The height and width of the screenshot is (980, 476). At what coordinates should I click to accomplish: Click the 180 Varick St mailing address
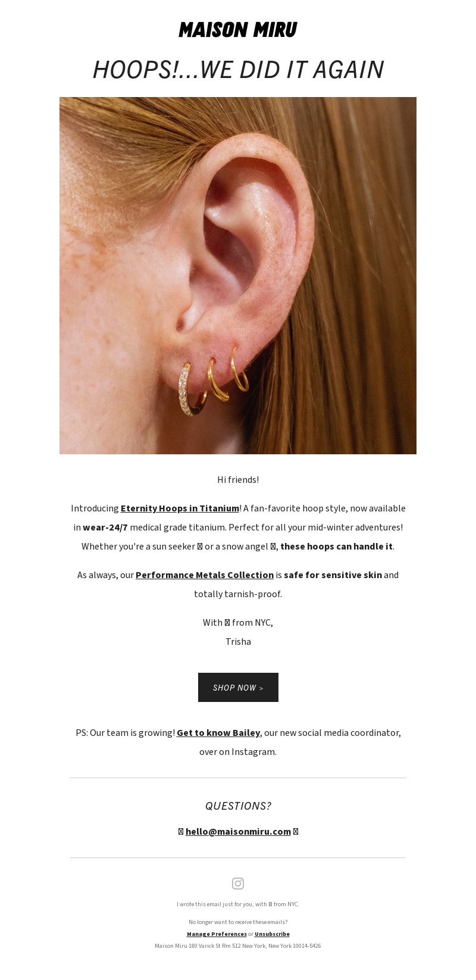(x=238, y=946)
